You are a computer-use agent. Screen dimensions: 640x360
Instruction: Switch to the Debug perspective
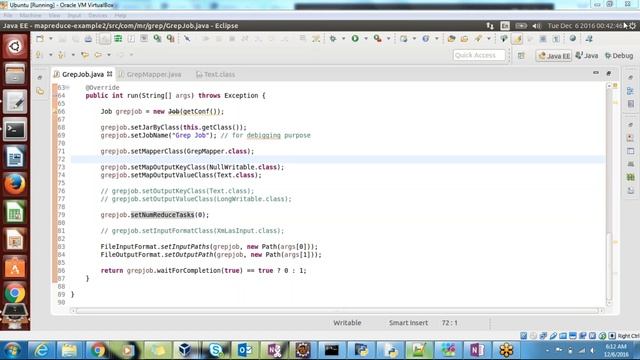tap(619, 56)
